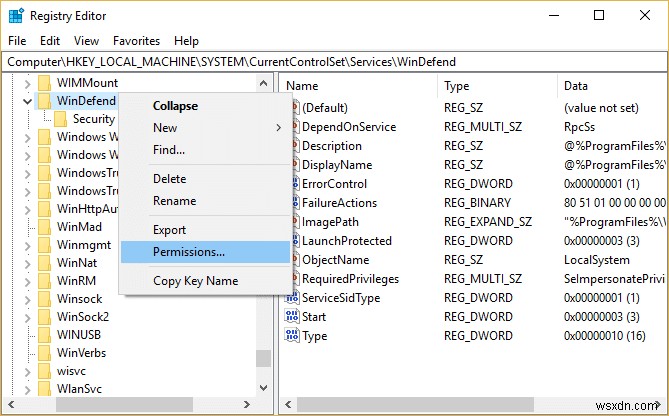
Task: Expand the WinSock2 tree node
Action: pos(28,317)
